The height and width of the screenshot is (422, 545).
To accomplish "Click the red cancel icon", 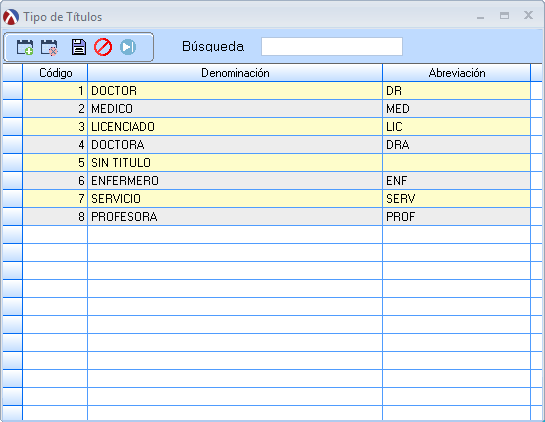I will coord(103,47).
